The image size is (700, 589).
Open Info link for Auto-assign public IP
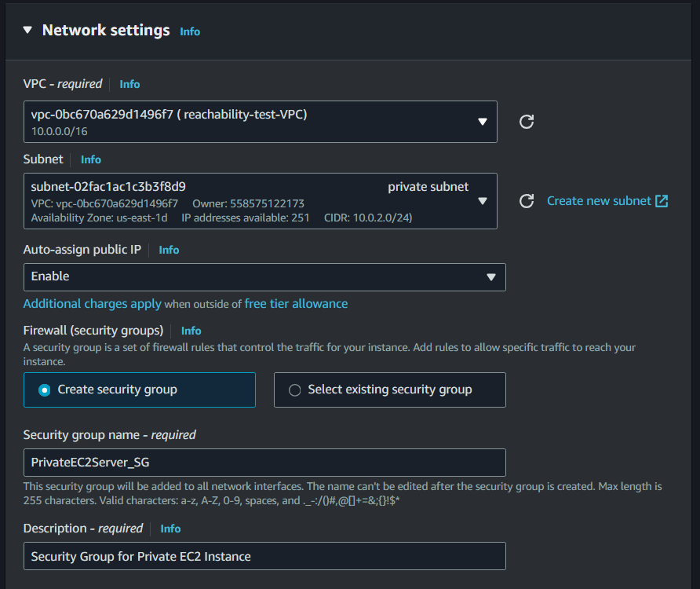tap(169, 250)
